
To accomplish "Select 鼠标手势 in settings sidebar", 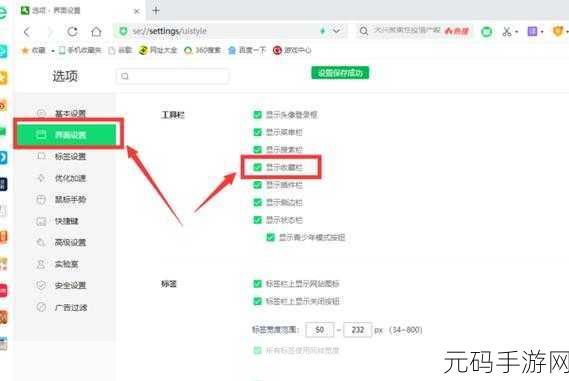I will pos(65,200).
